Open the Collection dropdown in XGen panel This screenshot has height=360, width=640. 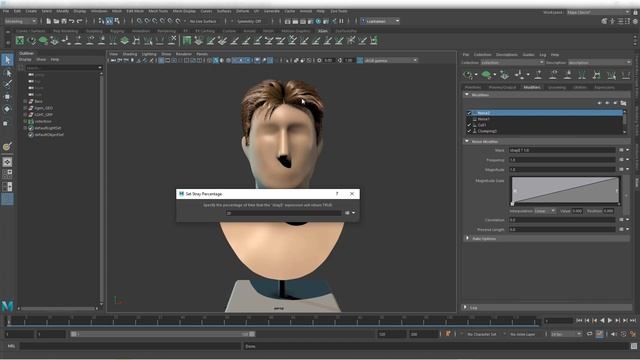512,62
